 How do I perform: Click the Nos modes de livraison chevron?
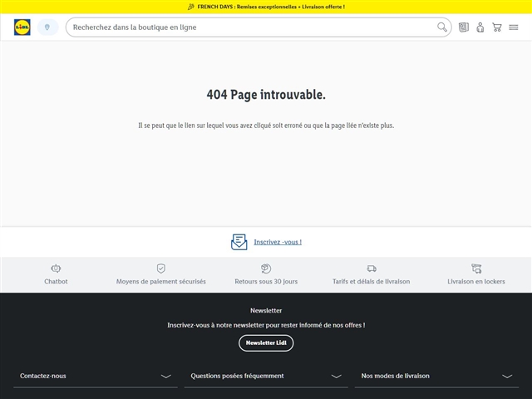point(507,377)
